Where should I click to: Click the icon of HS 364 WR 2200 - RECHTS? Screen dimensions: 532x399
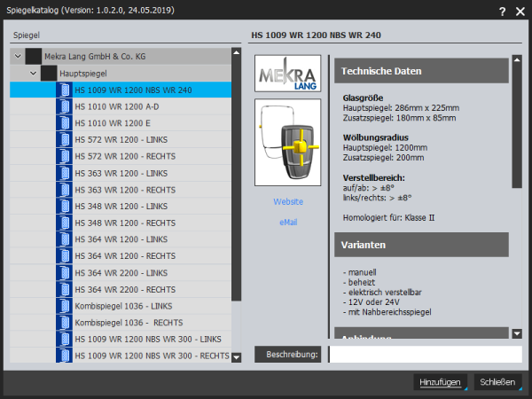pyautogui.click(x=64, y=289)
